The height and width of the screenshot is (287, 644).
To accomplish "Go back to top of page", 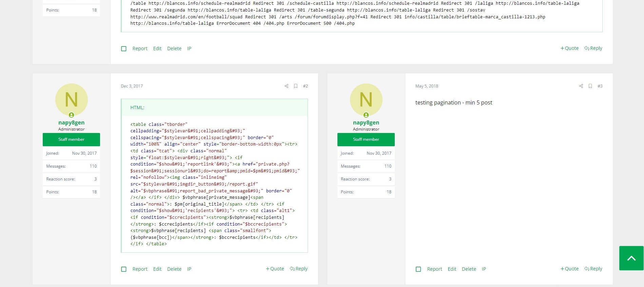I will 631,258.
